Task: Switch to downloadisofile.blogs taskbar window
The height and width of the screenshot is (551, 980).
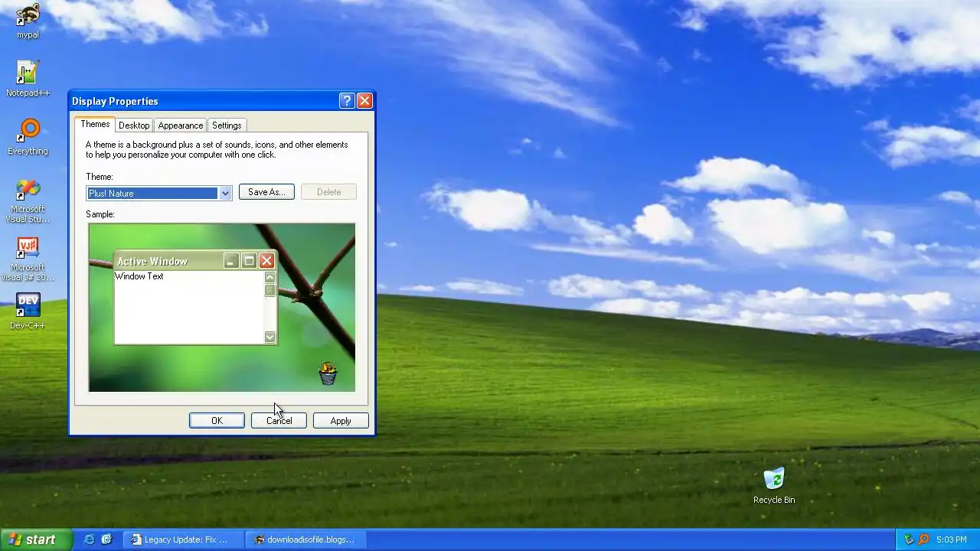Action: point(306,540)
